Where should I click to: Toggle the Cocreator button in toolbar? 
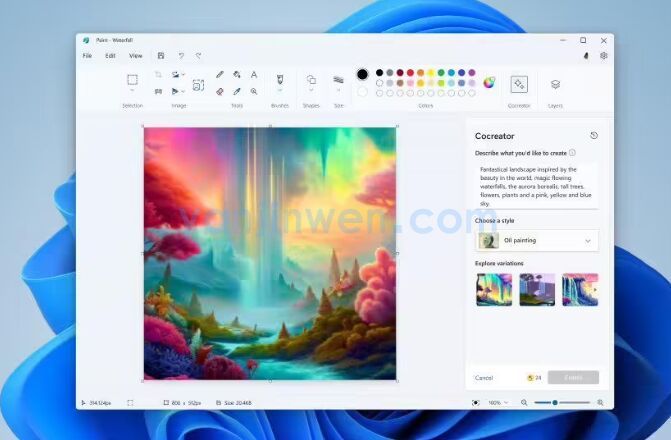click(519, 84)
